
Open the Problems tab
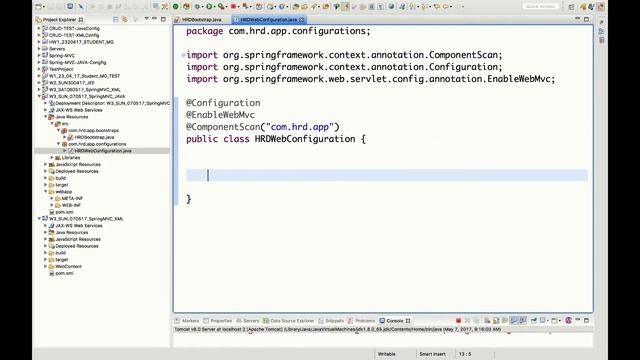(x=362, y=321)
